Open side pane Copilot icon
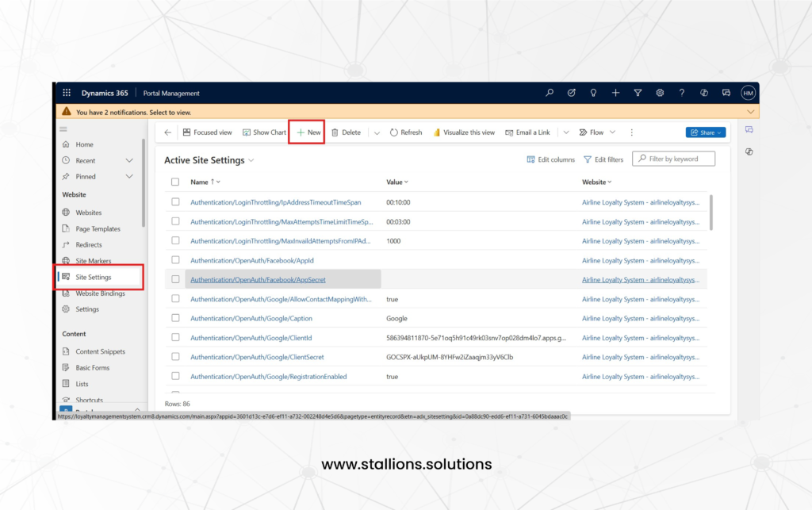Screen dimensions: 812x510 click(x=749, y=151)
